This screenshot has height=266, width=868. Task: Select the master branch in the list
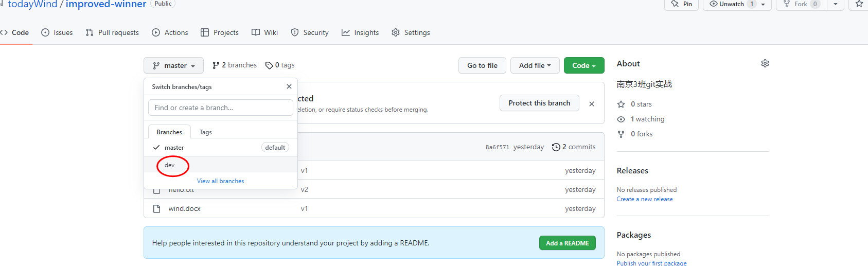(174, 148)
